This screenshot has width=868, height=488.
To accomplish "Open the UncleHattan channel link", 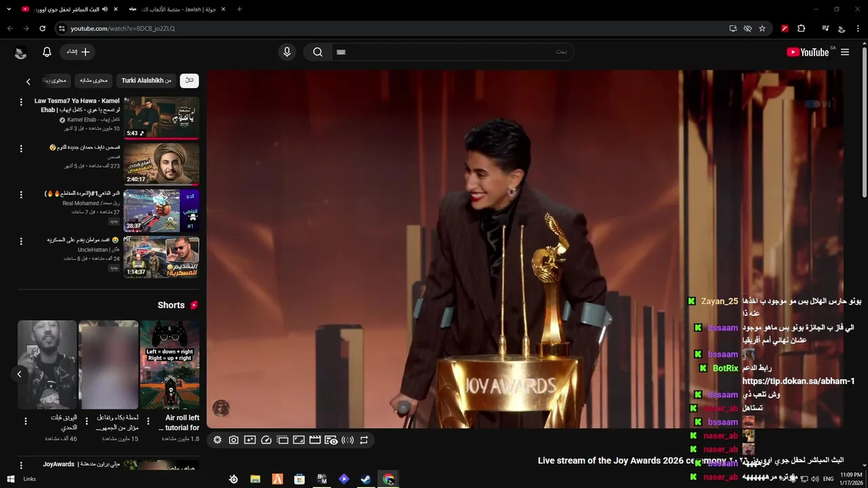I will tap(98, 249).
